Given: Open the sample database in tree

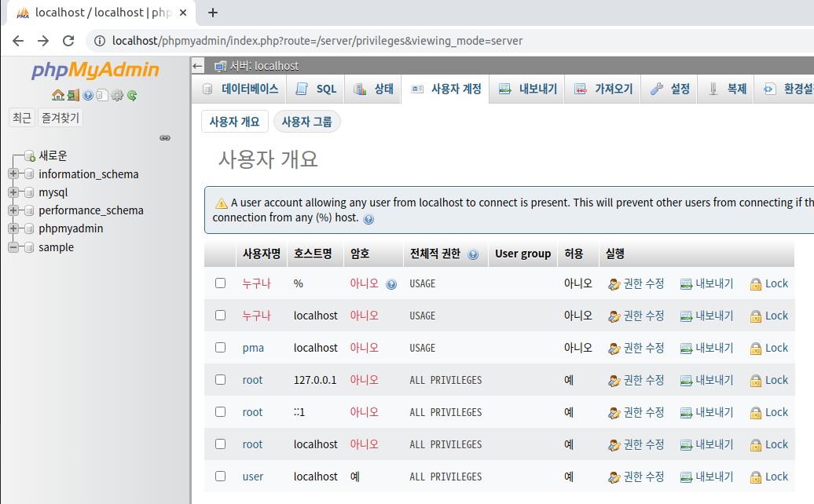Looking at the screenshot, I should point(56,247).
